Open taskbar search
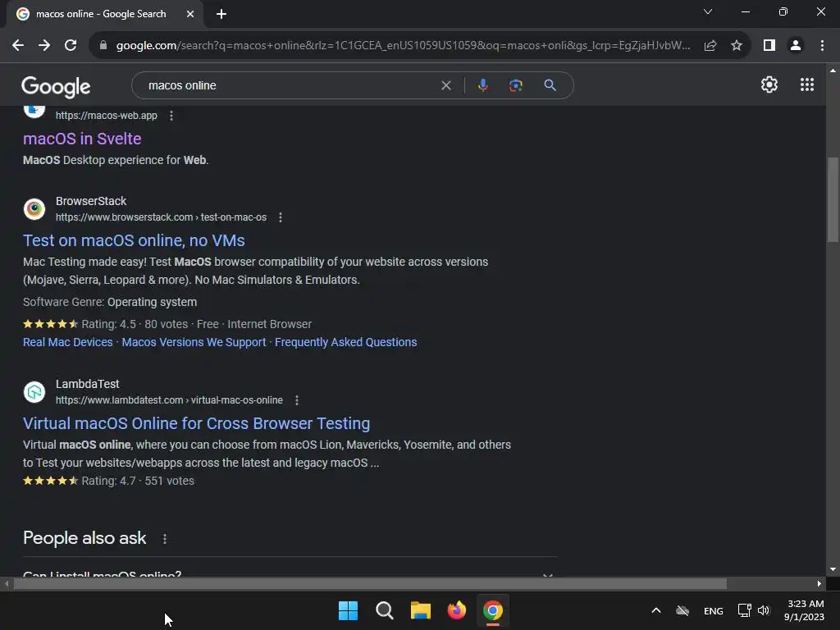The height and width of the screenshot is (630, 840). click(385, 610)
